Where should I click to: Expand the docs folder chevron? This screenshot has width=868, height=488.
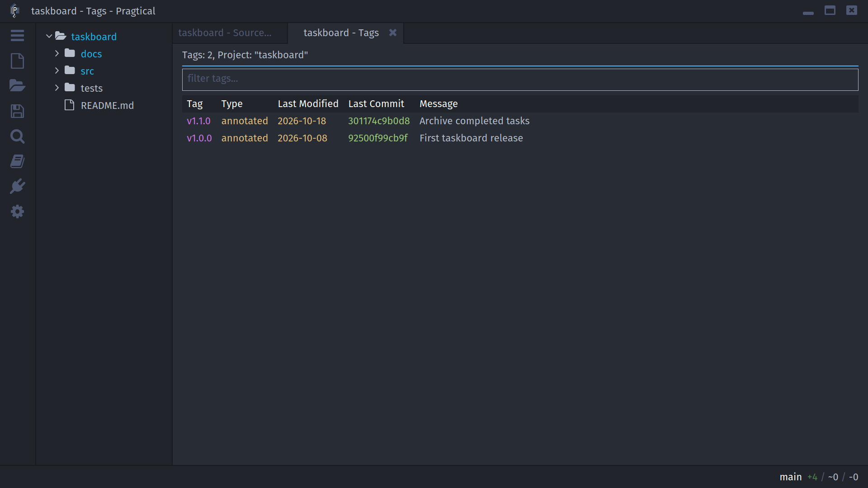point(57,53)
